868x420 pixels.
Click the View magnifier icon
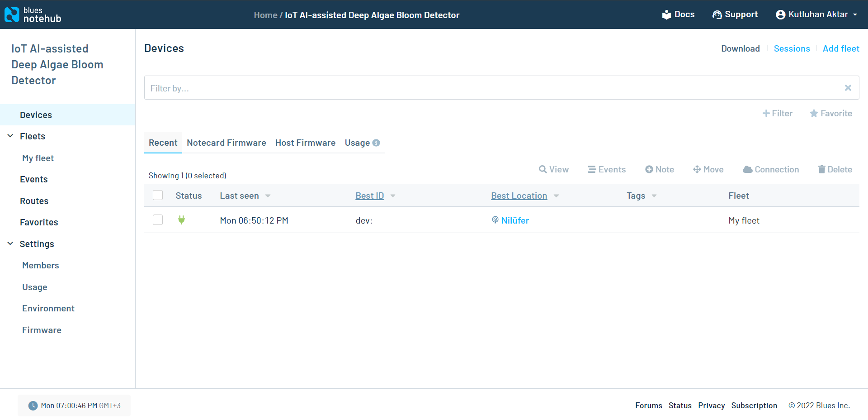542,169
